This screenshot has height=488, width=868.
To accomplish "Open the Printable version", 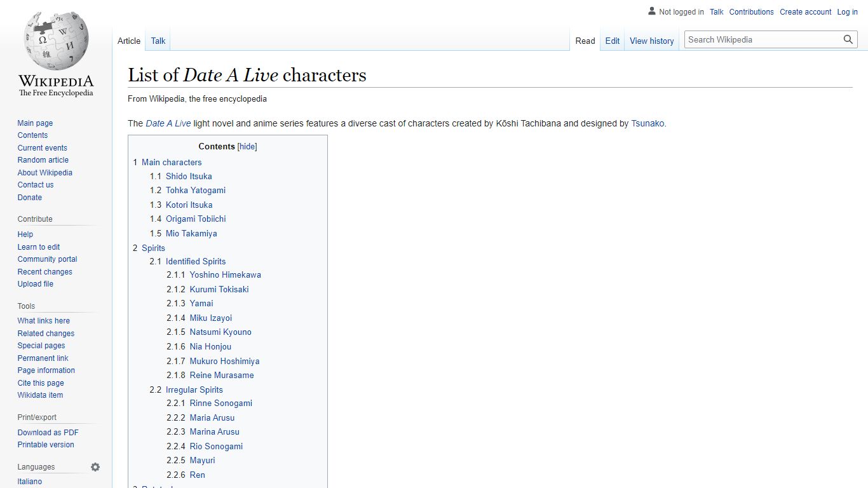I will pos(46,445).
